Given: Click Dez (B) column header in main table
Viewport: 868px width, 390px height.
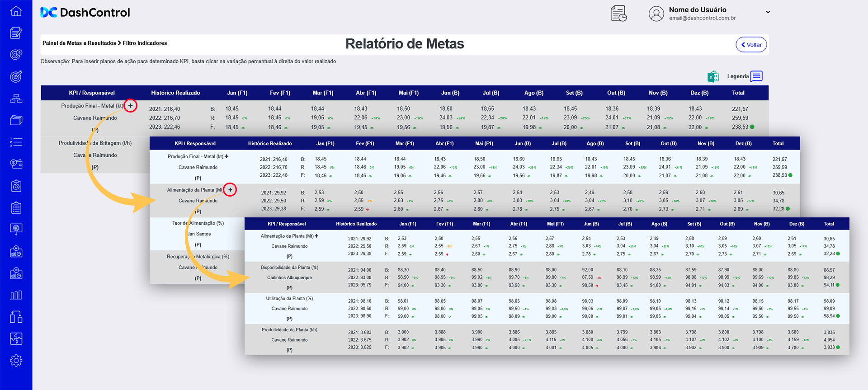Looking at the screenshot, I should [699, 93].
